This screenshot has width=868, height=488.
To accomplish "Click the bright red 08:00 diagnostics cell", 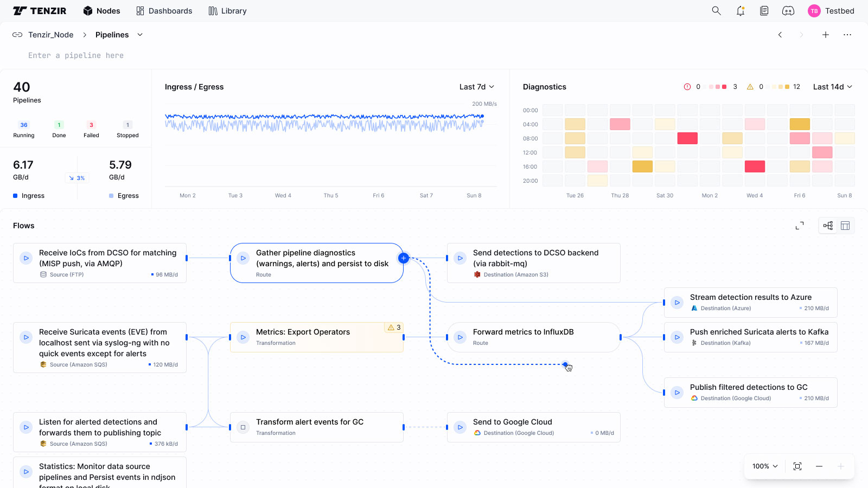I will pyautogui.click(x=687, y=138).
